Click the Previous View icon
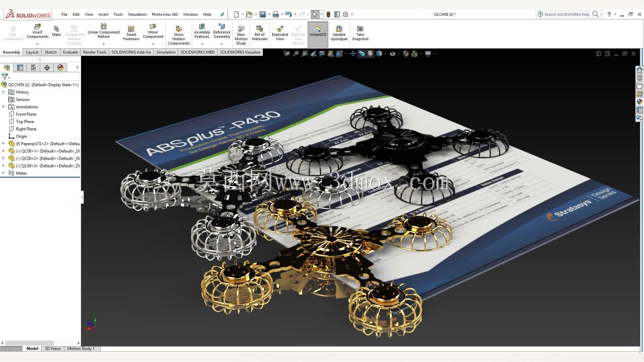 click(x=313, y=54)
